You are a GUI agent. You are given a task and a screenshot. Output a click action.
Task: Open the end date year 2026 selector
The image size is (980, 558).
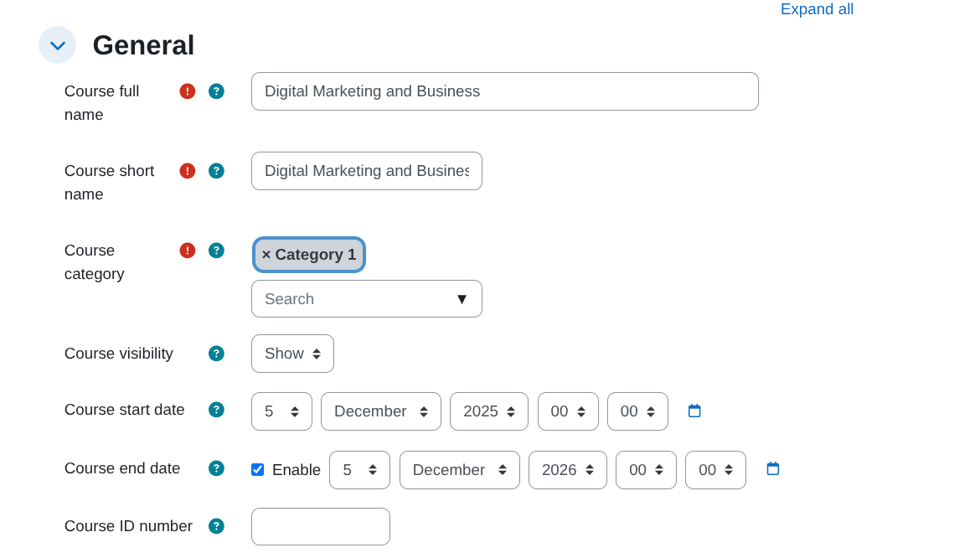click(567, 469)
